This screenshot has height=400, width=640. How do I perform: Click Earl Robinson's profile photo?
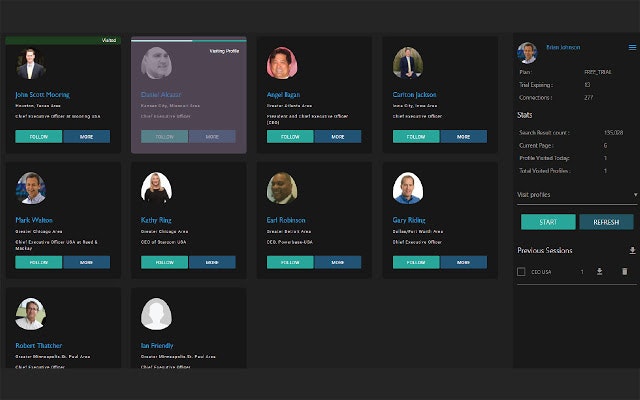282,188
